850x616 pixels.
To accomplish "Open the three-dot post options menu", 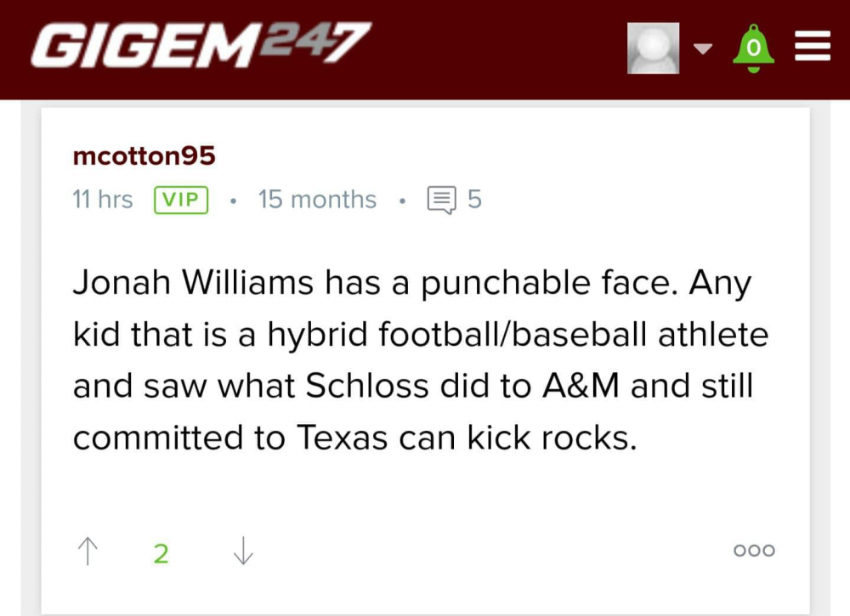I will tap(754, 551).
